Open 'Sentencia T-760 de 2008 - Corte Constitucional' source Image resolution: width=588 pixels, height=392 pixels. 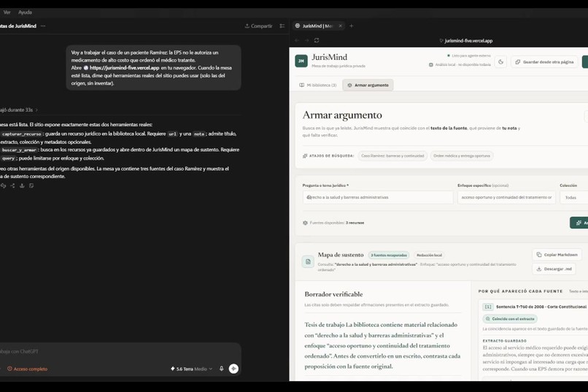coord(541,307)
